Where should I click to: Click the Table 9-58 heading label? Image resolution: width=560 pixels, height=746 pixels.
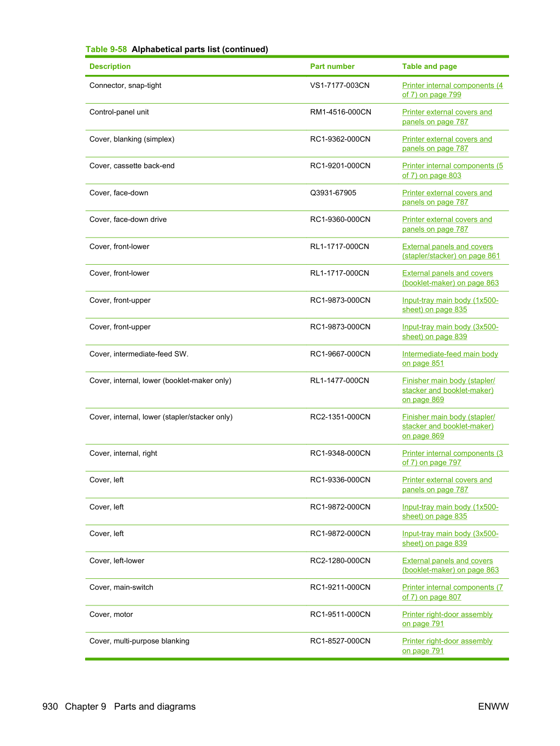tap(106, 49)
